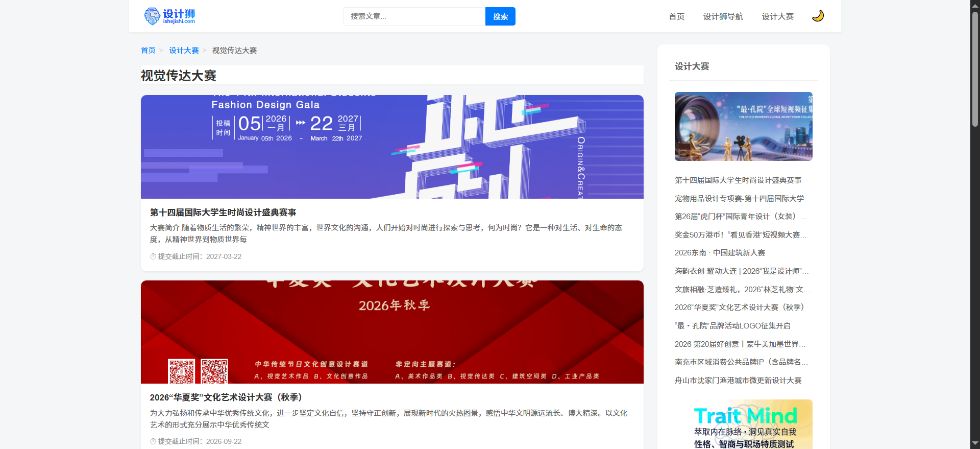Screen dimensions: 980x449
Task: Open sidebar link 奖金50万港币 看见香港 短视频大赛
Action: [x=741, y=235]
